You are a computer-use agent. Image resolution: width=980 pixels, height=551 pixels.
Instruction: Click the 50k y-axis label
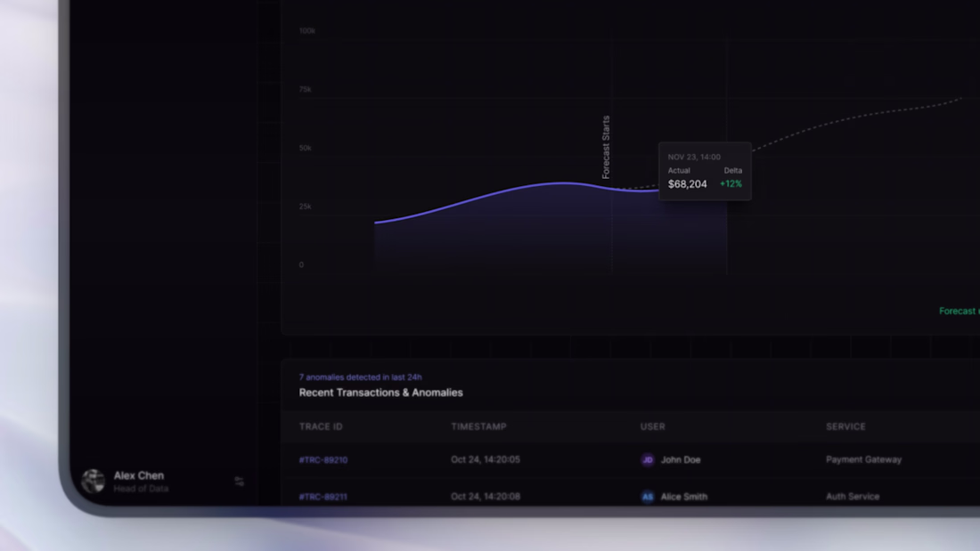pos(305,148)
